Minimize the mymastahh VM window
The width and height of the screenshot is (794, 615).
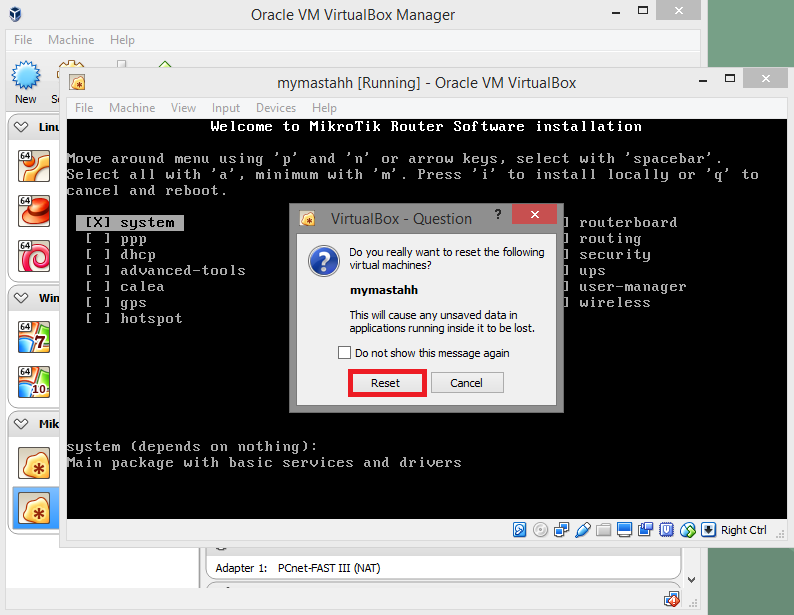[x=703, y=80]
